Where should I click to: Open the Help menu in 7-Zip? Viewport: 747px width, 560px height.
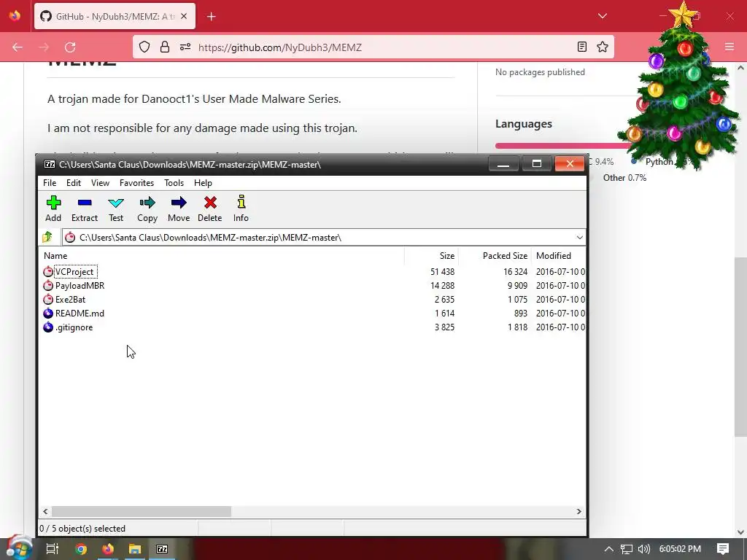coord(203,183)
